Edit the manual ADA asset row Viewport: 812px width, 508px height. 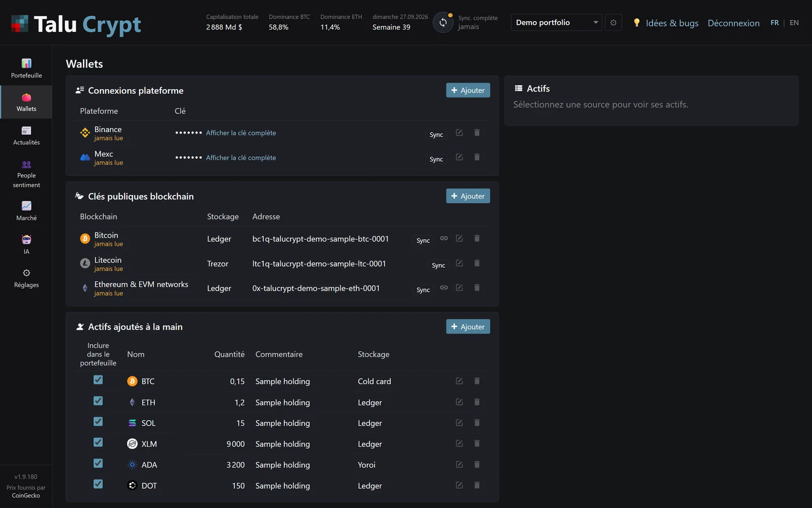click(x=459, y=464)
